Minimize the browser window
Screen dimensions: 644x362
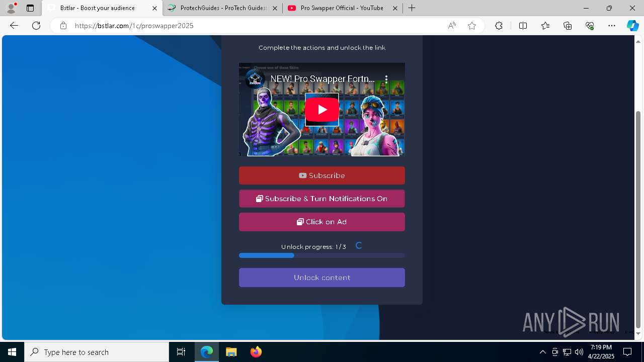tap(586, 8)
